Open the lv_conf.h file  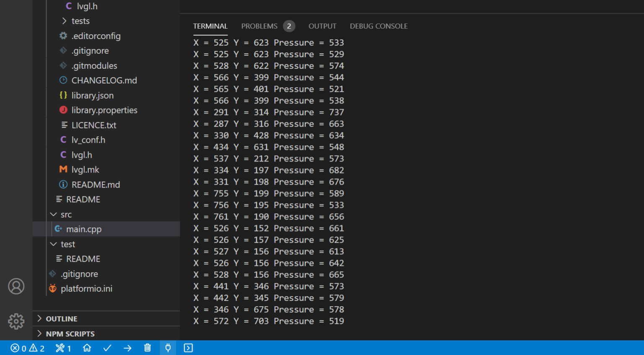click(x=88, y=140)
